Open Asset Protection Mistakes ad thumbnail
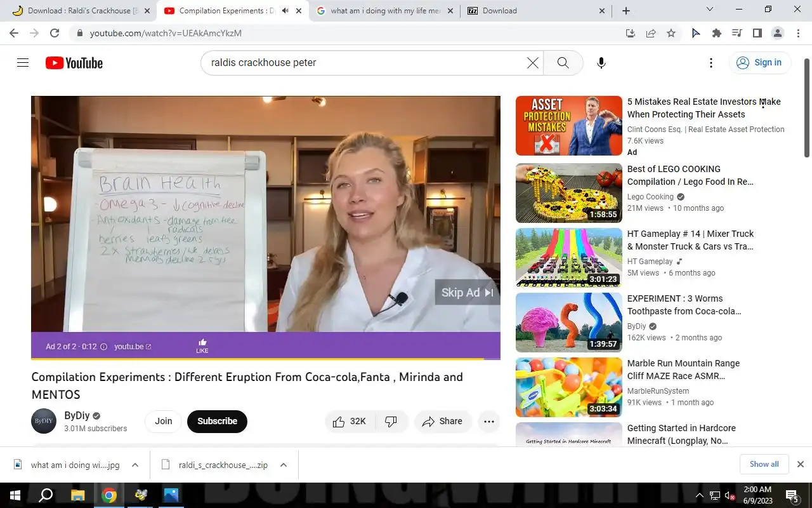 pos(569,126)
